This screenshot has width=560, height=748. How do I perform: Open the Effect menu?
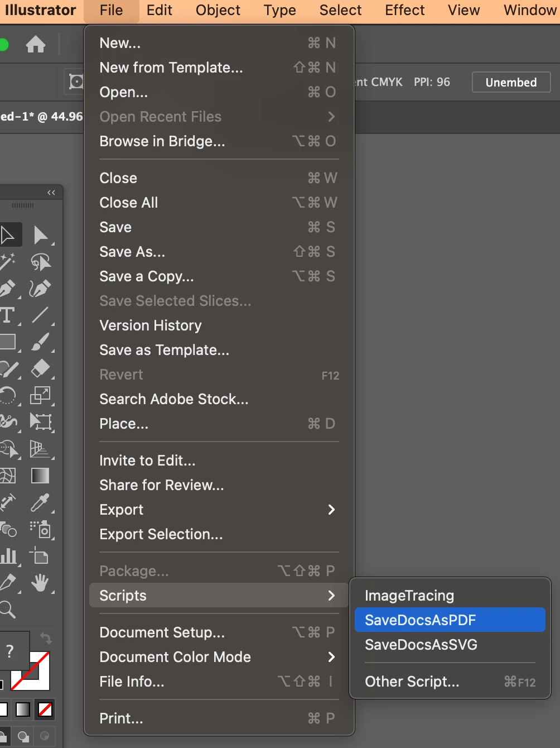(405, 11)
